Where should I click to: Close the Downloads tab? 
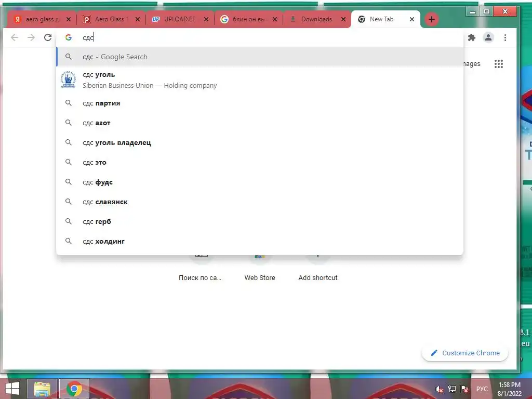(343, 19)
